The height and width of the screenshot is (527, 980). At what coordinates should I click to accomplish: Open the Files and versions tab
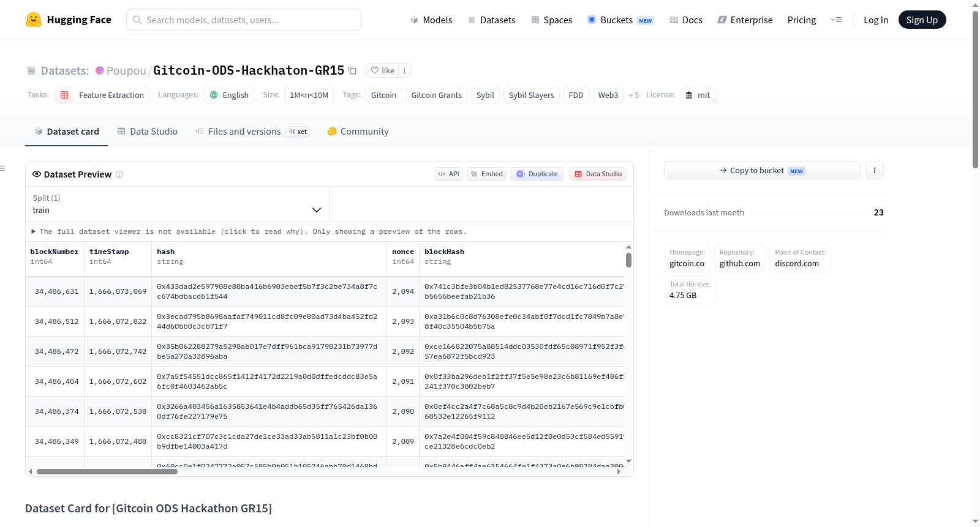tap(252, 132)
